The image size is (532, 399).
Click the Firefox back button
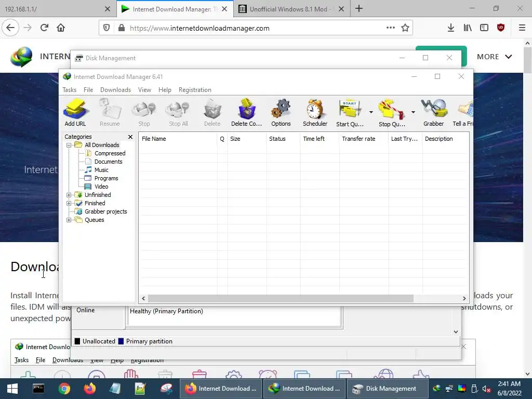pyautogui.click(x=10, y=28)
